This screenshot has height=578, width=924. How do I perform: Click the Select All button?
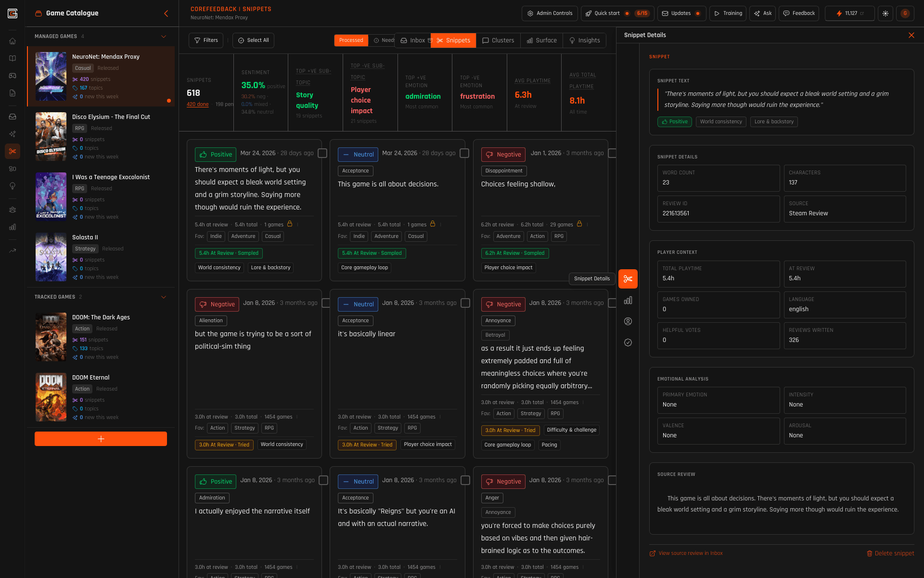click(x=253, y=40)
